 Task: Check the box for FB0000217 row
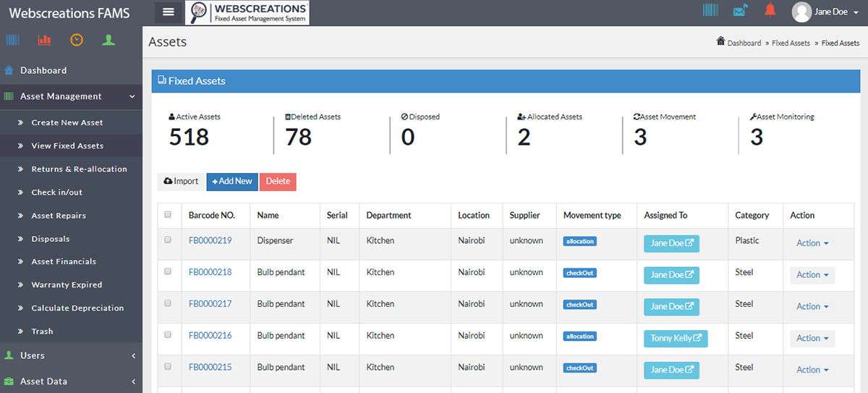click(x=168, y=303)
